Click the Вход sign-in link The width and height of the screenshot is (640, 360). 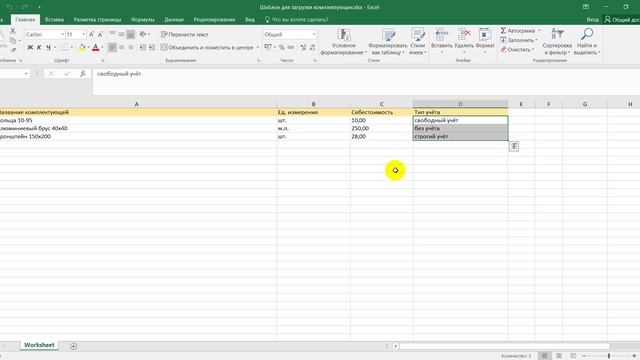click(592, 20)
